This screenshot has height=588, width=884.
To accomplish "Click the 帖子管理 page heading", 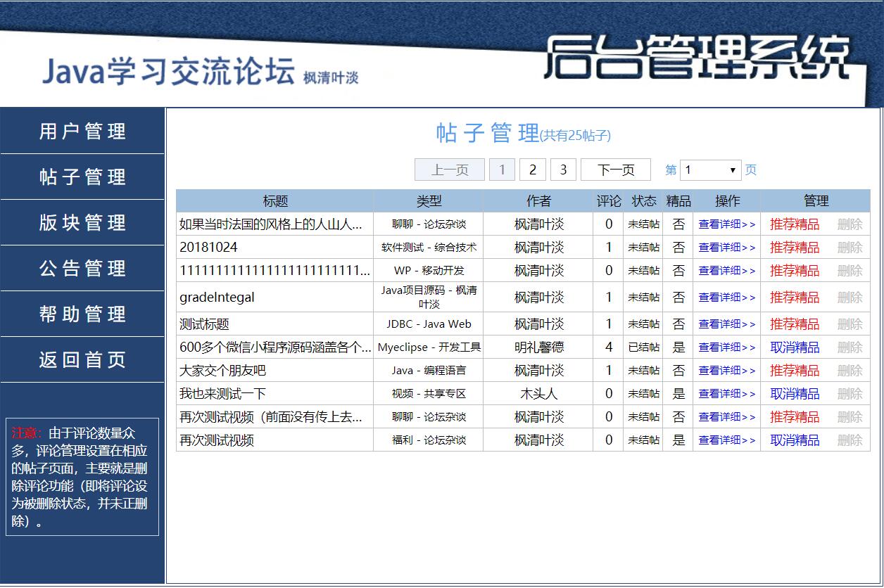I will 487,133.
